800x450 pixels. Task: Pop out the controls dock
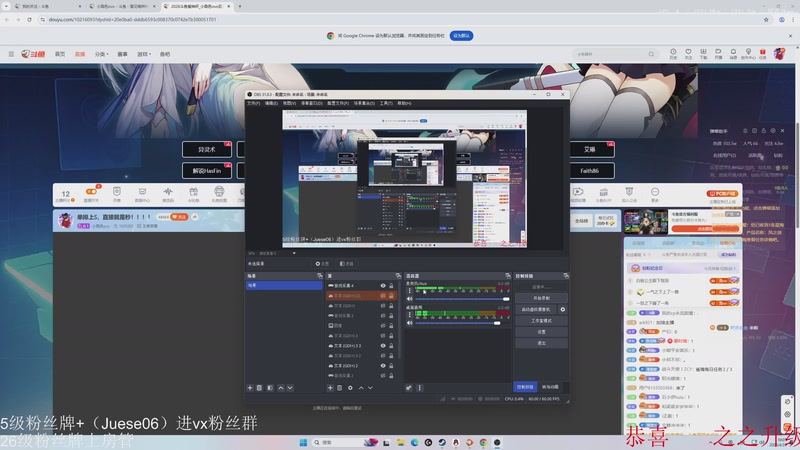coord(566,276)
